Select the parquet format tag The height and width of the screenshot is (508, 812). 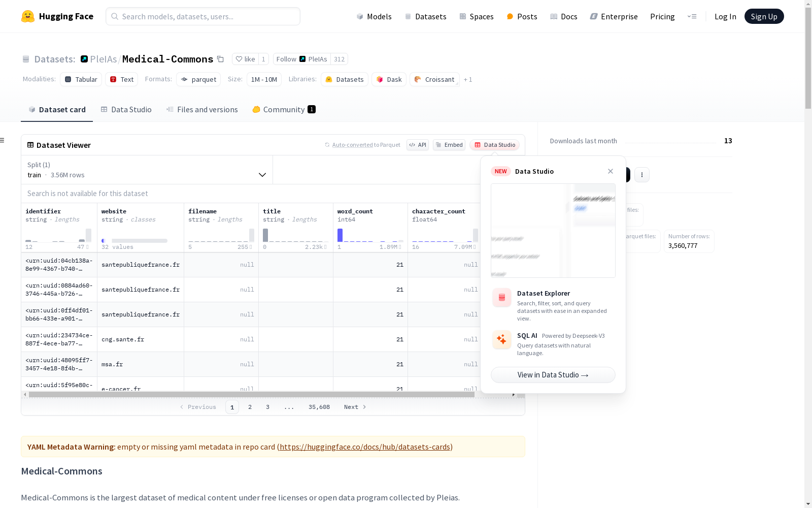(198, 79)
